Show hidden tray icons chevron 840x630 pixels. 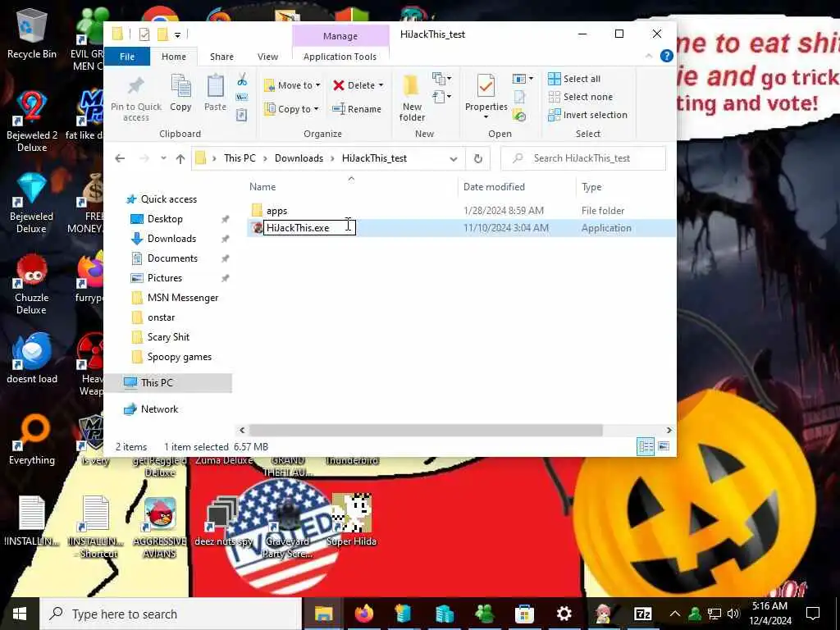point(675,614)
